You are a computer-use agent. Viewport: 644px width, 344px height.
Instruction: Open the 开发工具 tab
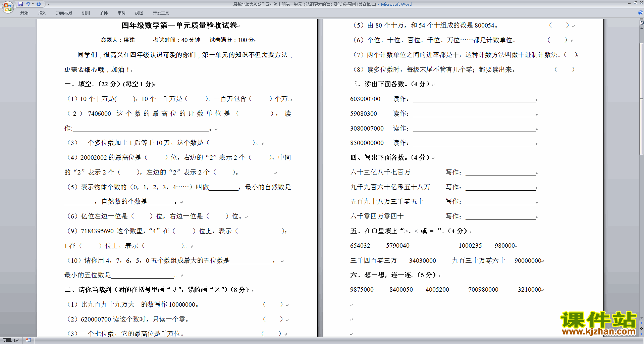click(x=161, y=13)
